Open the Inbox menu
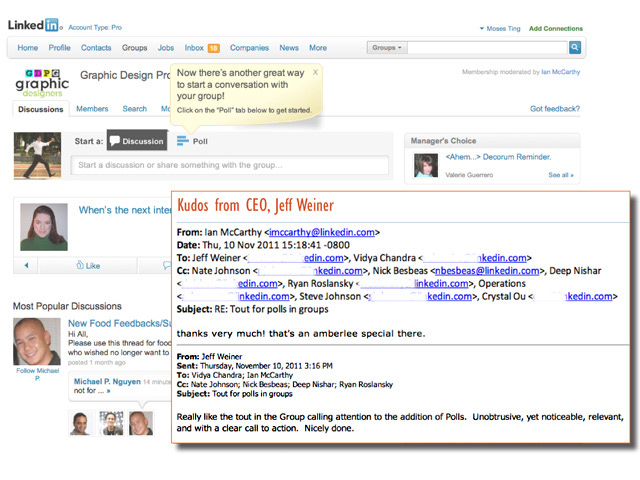This screenshot has height=480, width=640. [x=194, y=48]
